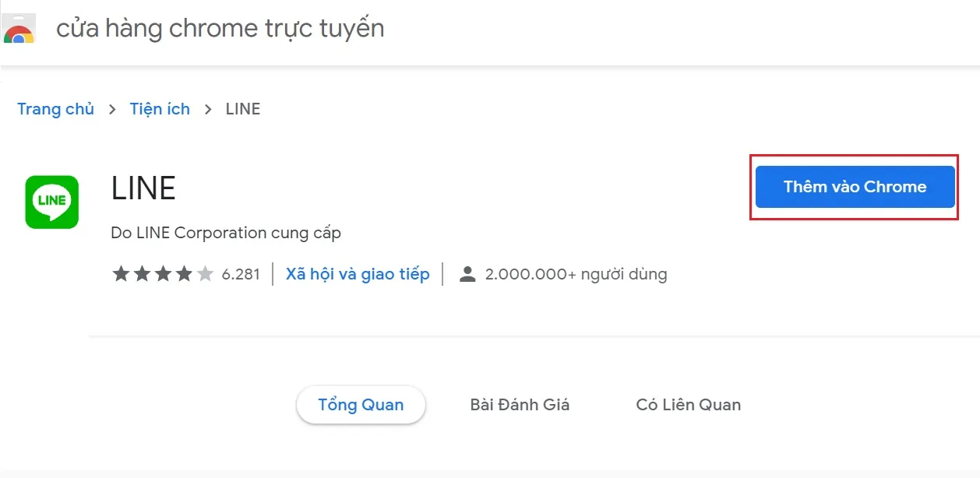Click the first rating star
This screenshot has height=478, width=980.
(x=122, y=273)
